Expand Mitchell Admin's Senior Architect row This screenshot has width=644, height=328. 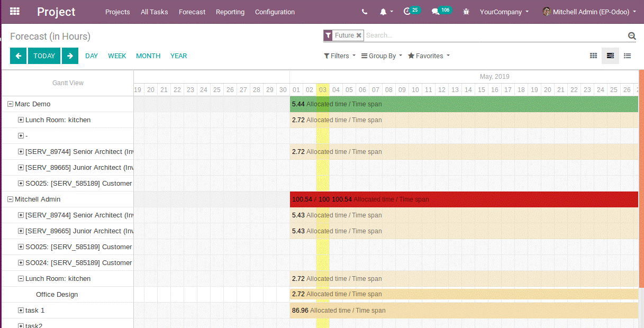click(x=21, y=215)
